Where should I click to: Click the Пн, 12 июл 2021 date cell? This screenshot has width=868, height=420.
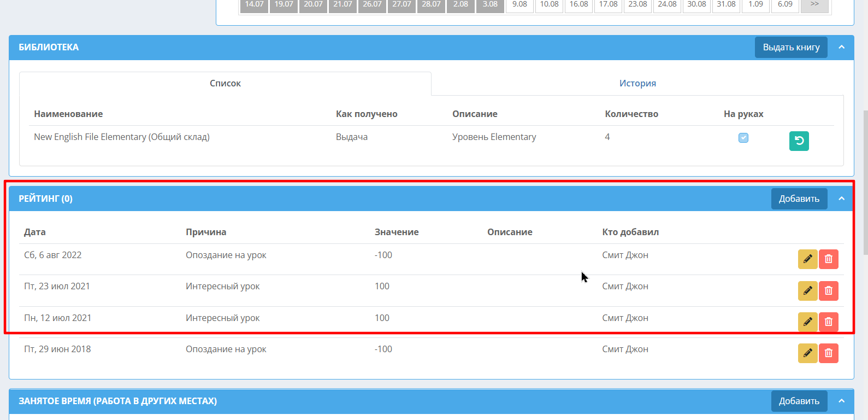[x=58, y=318]
